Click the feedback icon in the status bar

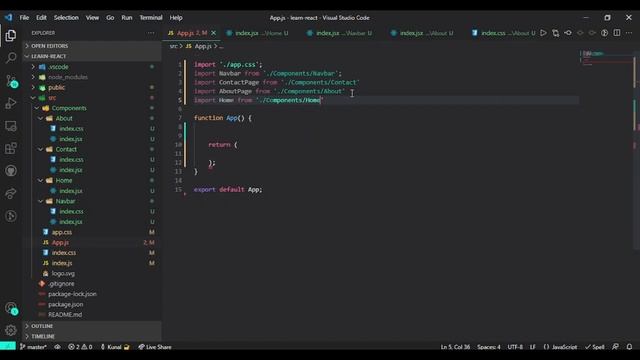pyautogui.click(x=615, y=347)
